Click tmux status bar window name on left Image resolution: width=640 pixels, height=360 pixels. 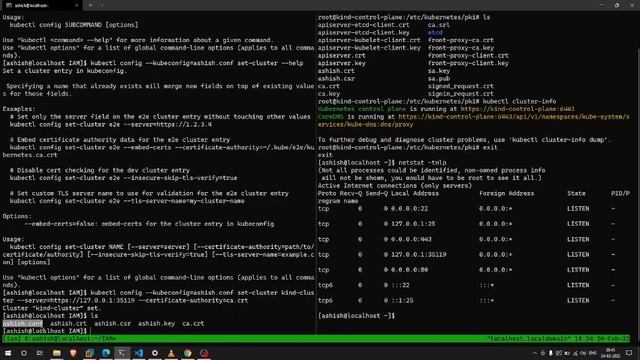60,339
